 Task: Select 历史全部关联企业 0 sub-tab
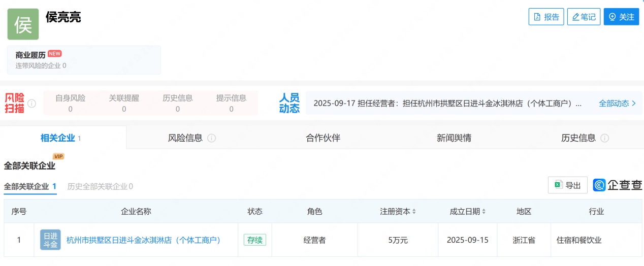pyautogui.click(x=100, y=186)
